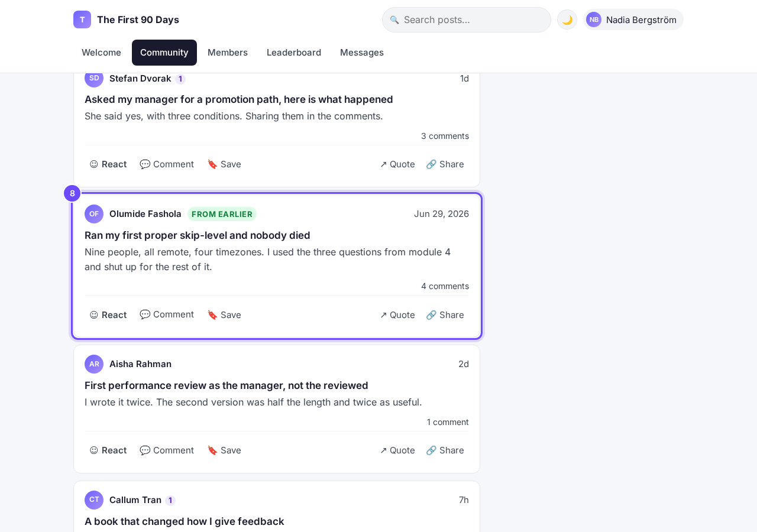
Task: Save Stefan Dvorak's promotion post
Action: [224, 164]
